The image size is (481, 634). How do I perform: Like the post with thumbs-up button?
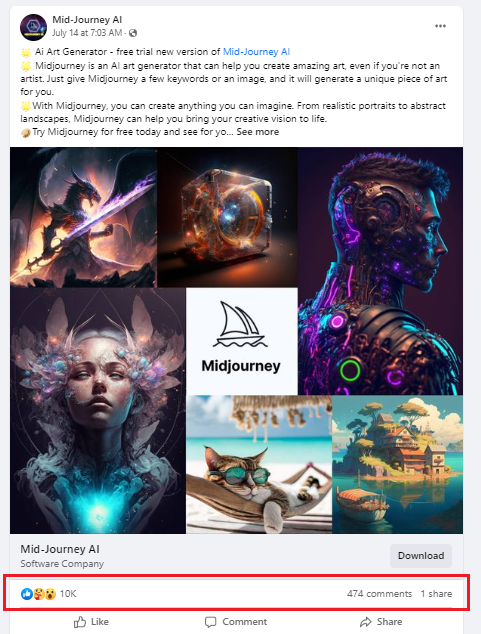point(91,621)
